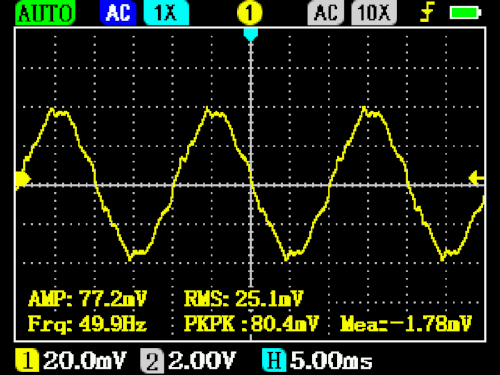500x375 pixels.
Task: Click the green AUTO mode indicator
Action: (45, 13)
